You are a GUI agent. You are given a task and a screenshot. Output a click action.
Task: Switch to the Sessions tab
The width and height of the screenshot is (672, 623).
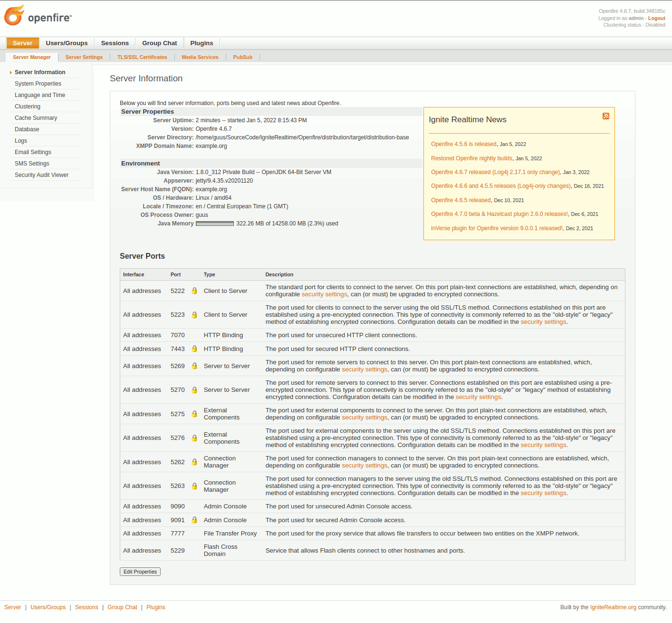pyautogui.click(x=115, y=43)
